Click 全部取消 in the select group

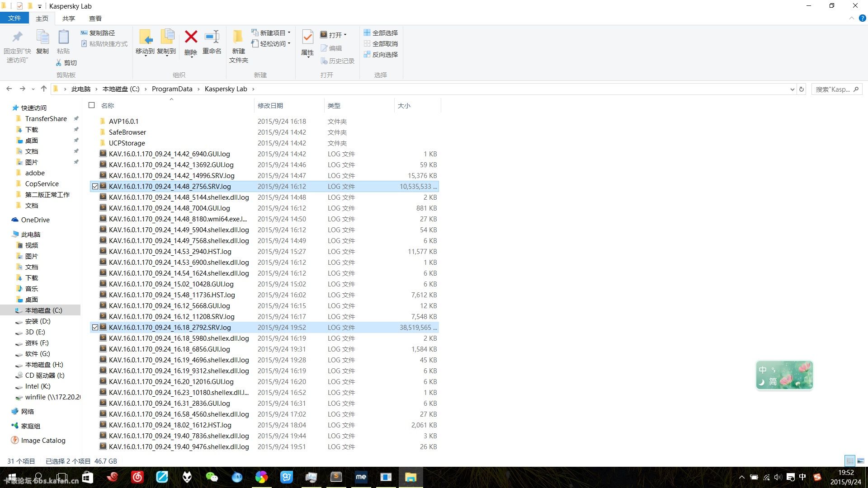381,44
